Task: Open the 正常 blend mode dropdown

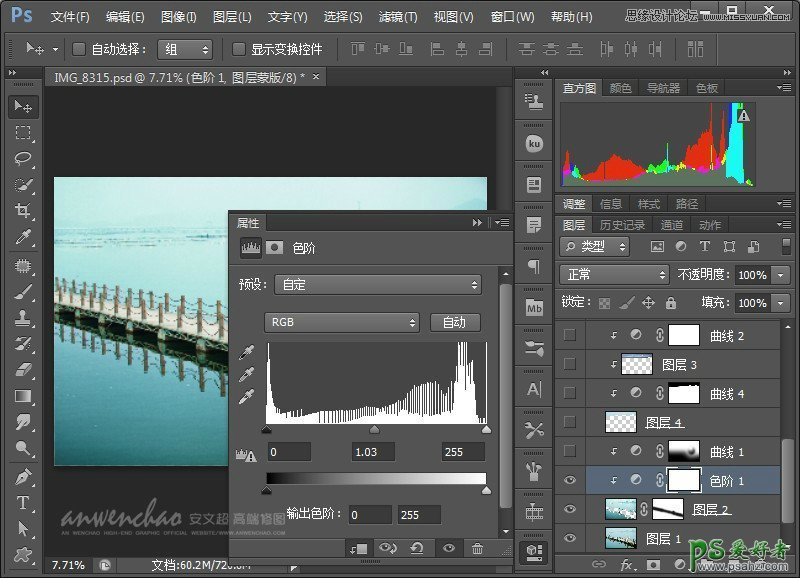Action: (614, 274)
